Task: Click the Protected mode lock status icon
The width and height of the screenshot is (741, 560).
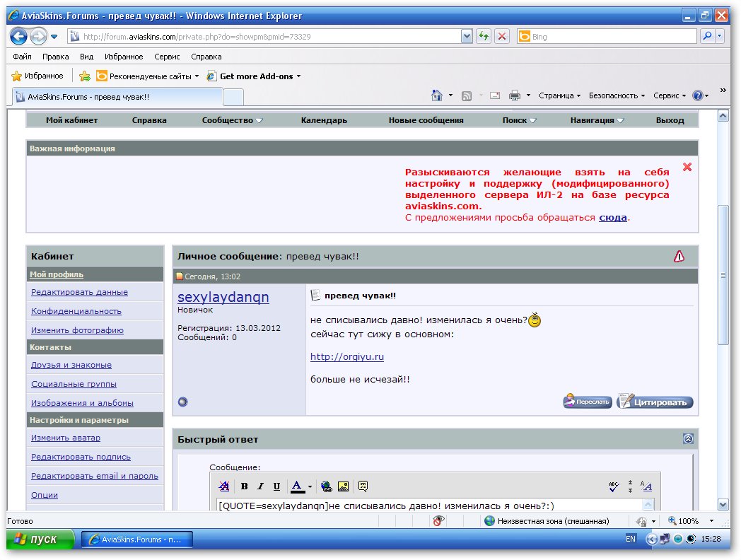Action: click(x=641, y=521)
